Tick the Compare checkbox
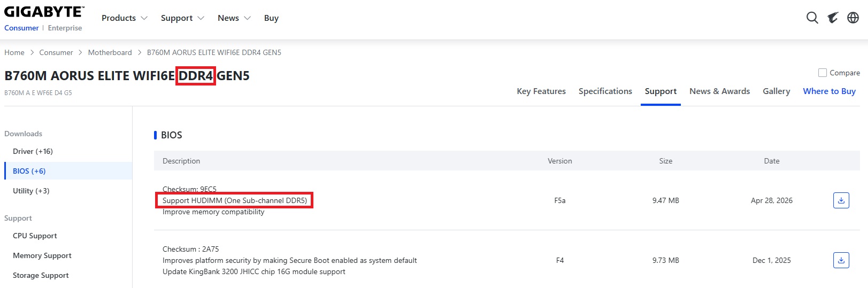 point(823,73)
